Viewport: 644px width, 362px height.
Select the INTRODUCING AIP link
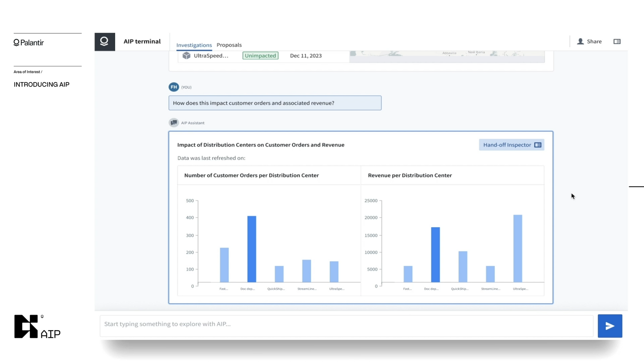tap(41, 84)
